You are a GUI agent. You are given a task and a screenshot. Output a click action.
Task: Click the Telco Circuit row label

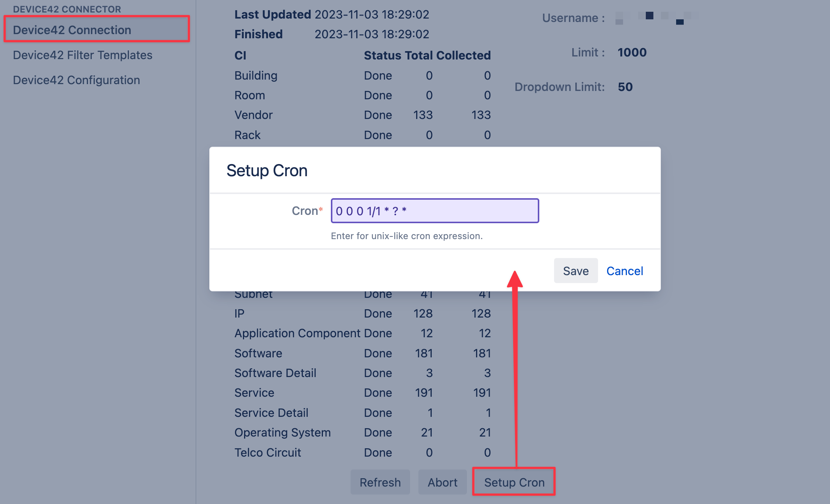(x=268, y=452)
